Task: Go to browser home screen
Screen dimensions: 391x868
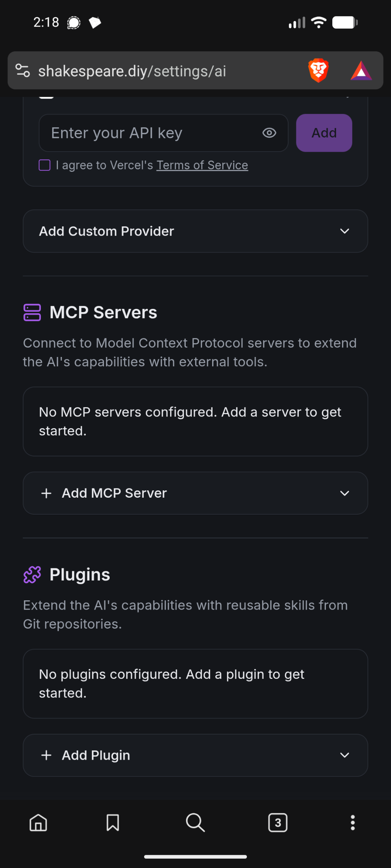Action: pyautogui.click(x=38, y=822)
